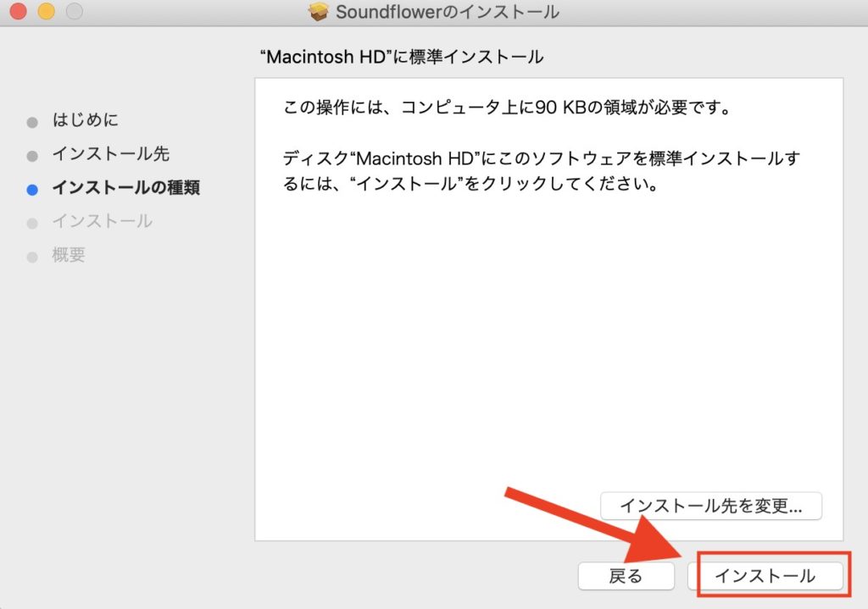Go back with the 戻る button
868x609 pixels.
626,576
